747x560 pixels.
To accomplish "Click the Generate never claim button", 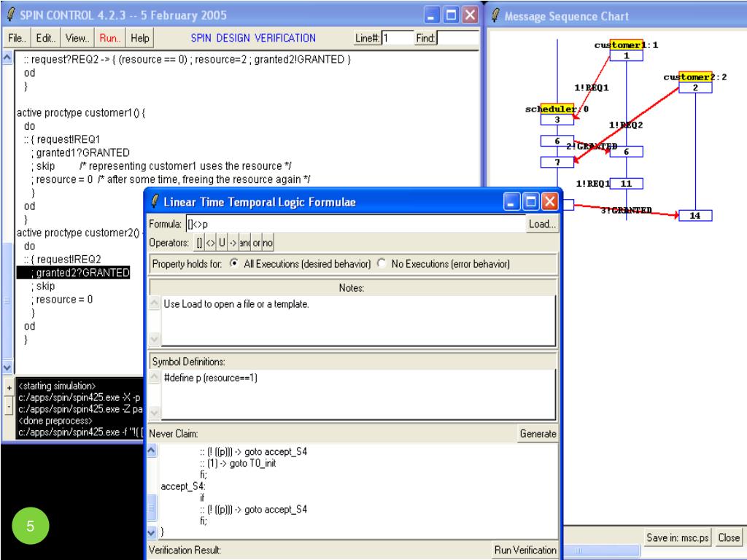I will [538, 434].
